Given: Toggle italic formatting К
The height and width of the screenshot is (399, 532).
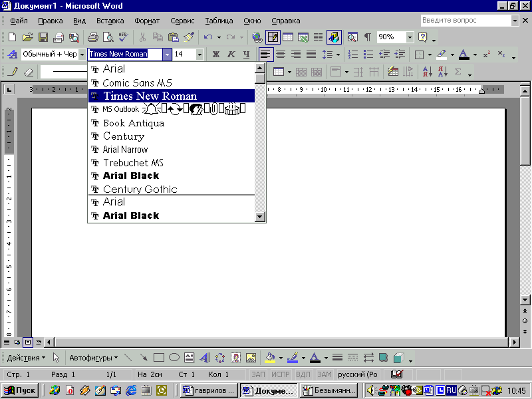Looking at the screenshot, I should pyautogui.click(x=231, y=55).
